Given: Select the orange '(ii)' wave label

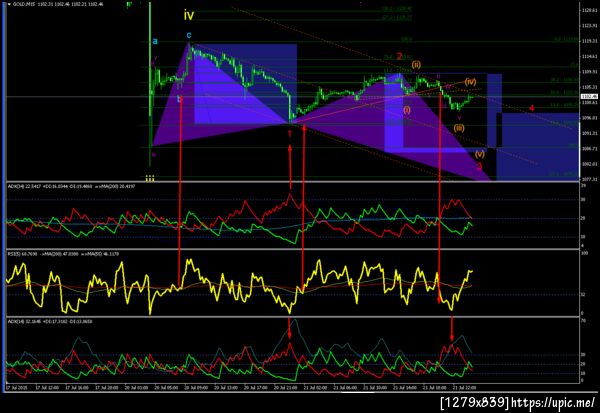Looking at the screenshot, I should pyautogui.click(x=416, y=65).
